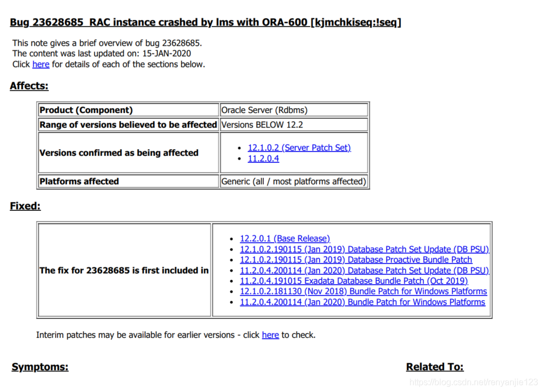Select the 'Symptoms:' section heading
This screenshot has width=543, height=392.
coord(40,367)
